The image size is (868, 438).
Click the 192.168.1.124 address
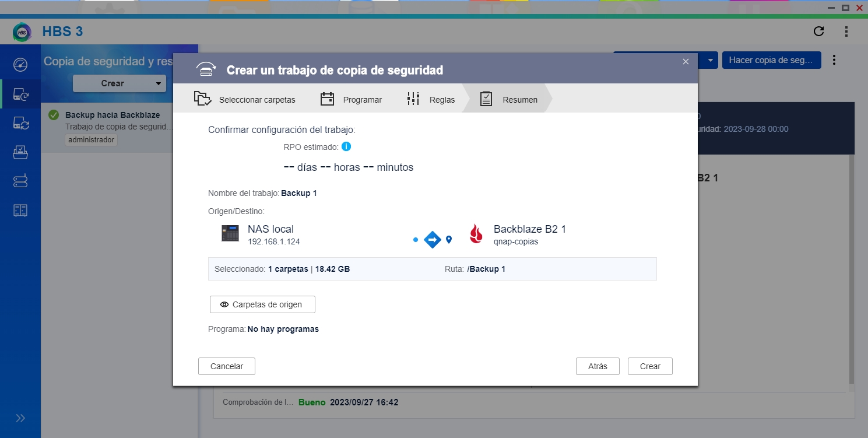tap(274, 241)
